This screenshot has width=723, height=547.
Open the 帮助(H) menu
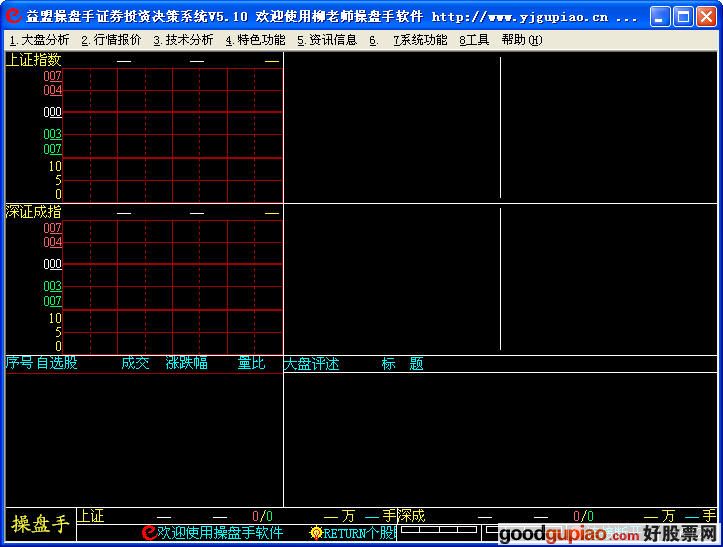(x=522, y=40)
